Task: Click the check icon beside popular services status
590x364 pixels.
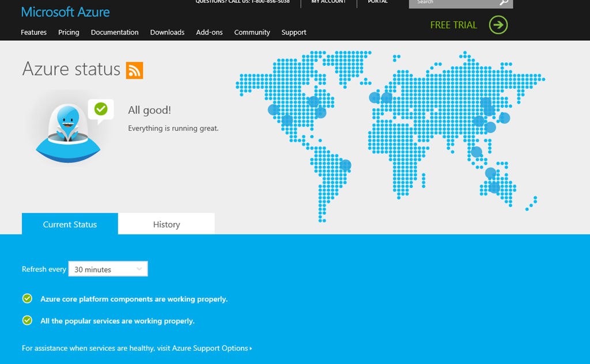Action: pyautogui.click(x=27, y=320)
